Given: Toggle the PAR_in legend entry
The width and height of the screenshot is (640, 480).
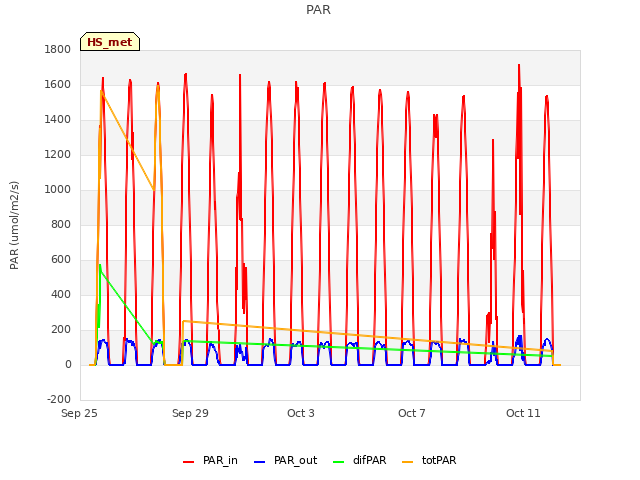Looking at the screenshot, I should click(x=210, y=460).
